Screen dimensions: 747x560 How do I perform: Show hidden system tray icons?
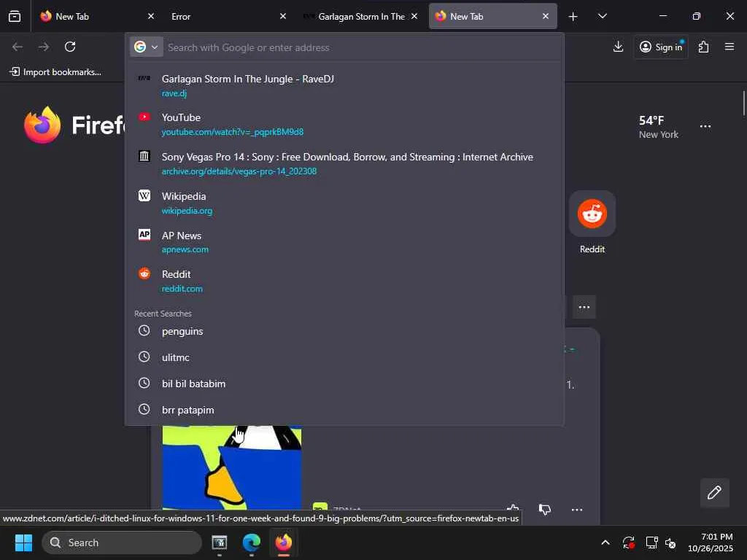pyautogui.click(x=605, y=542)
